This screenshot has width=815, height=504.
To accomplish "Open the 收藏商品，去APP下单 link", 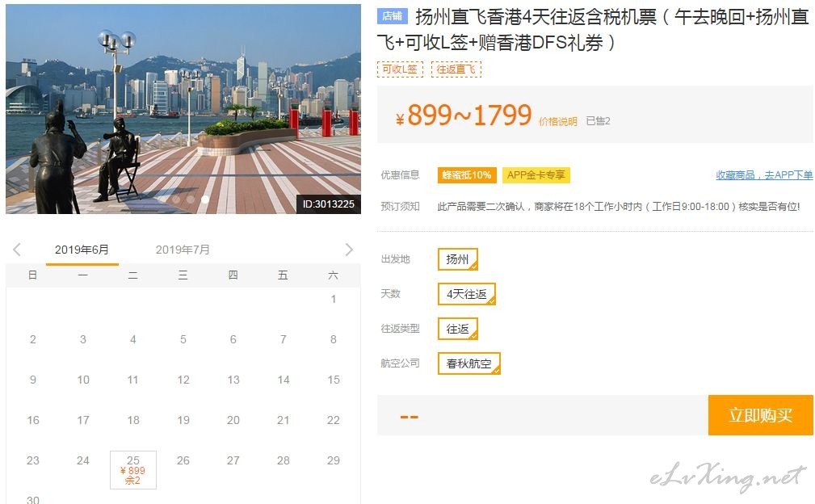I will (764, 175).
